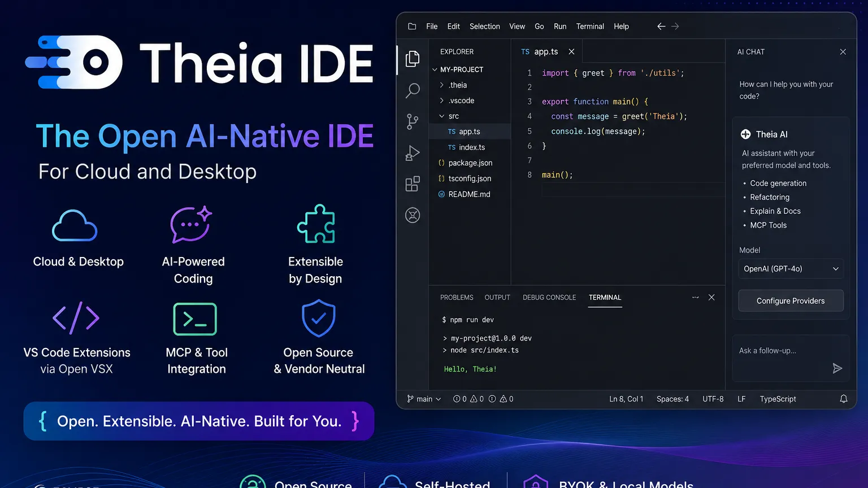Click the folder icon beside File menu
Viewport: 868px width, 488px height.
click(412, 27)
